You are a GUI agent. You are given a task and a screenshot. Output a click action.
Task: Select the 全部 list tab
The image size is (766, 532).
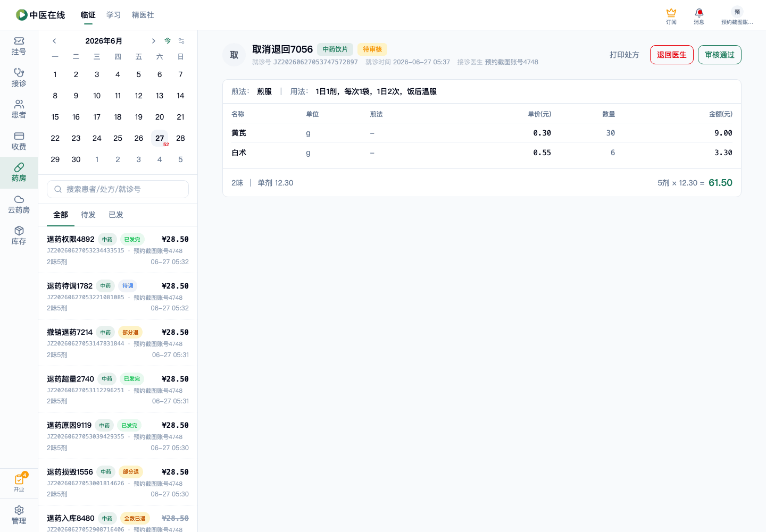61,215
